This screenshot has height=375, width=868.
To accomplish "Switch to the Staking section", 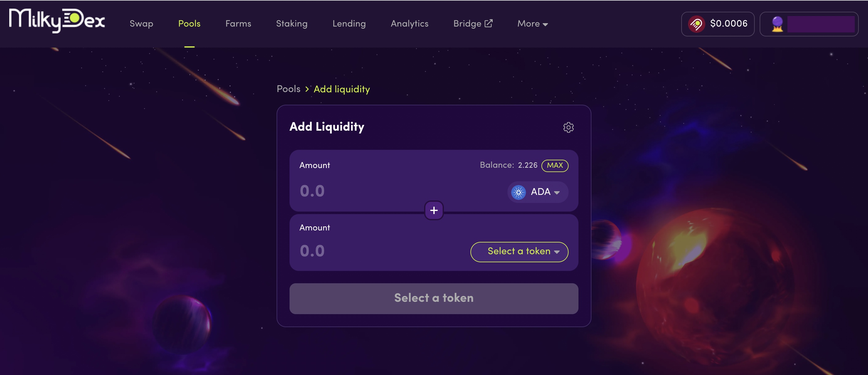I will [291, 23].
